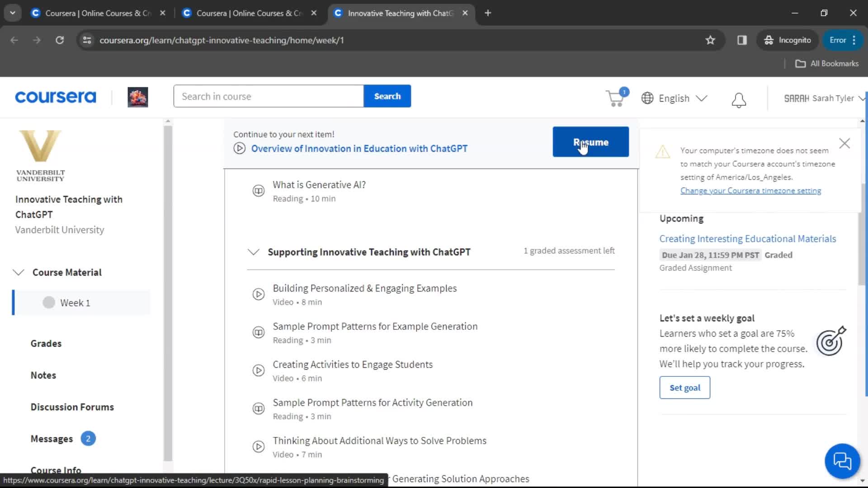
Task: Open site information icon in address bar
Action: [87, 40]
